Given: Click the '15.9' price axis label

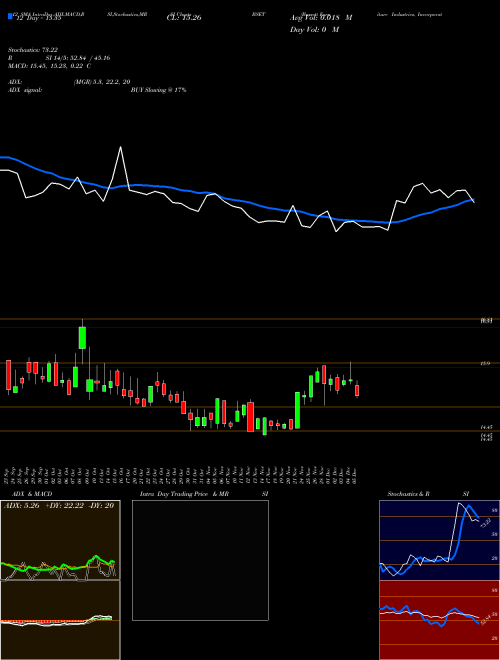Looking at the screenshot, I should coord(484,363).
